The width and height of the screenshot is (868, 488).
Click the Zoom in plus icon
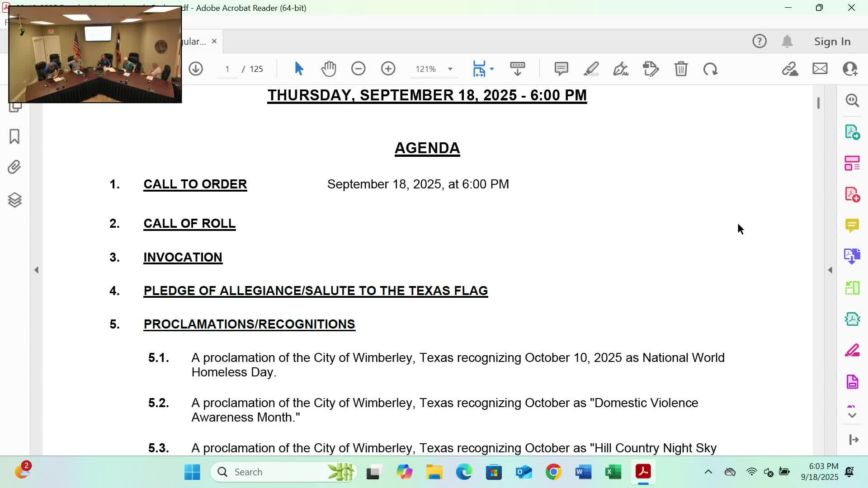coord(388,69)
